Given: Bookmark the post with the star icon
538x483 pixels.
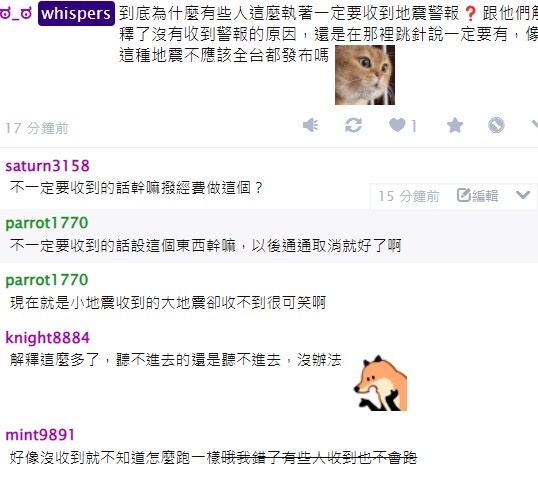Looking at the screenshot, I should pos(455,125).
